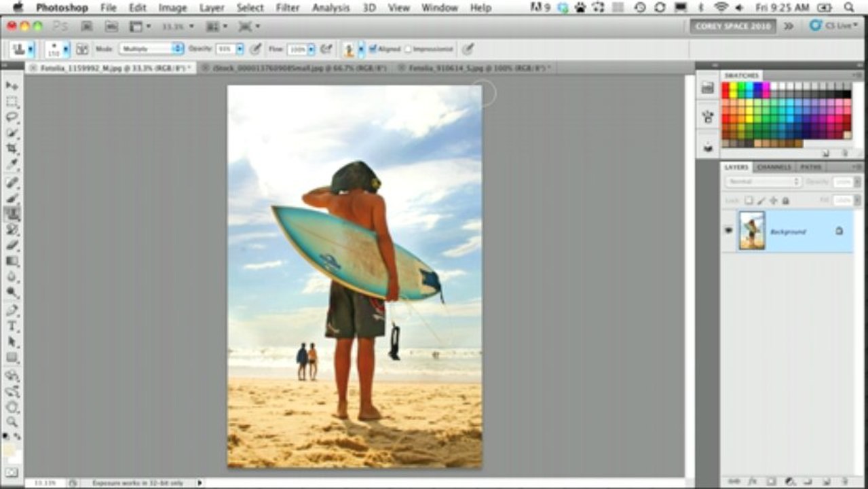Screen dimensions: 868x489
Task: Enable airbrush mode next to Flow
Action: click(326, 49)
